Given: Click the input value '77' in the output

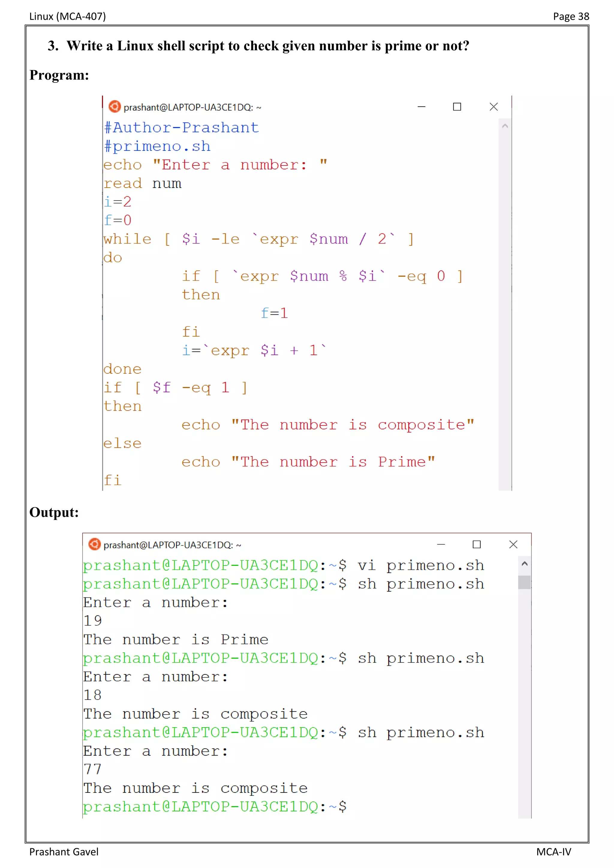Looking at the screenshot, I should [93, 769].
